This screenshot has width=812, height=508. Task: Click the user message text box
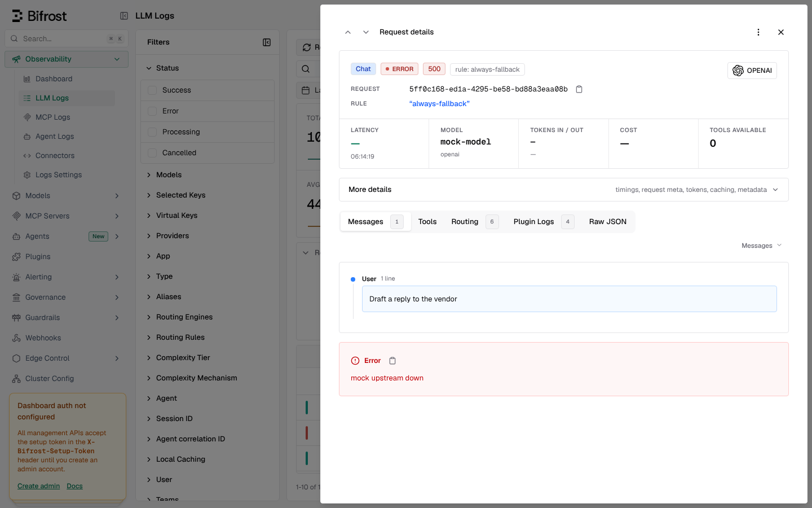[x=570, y=299]
